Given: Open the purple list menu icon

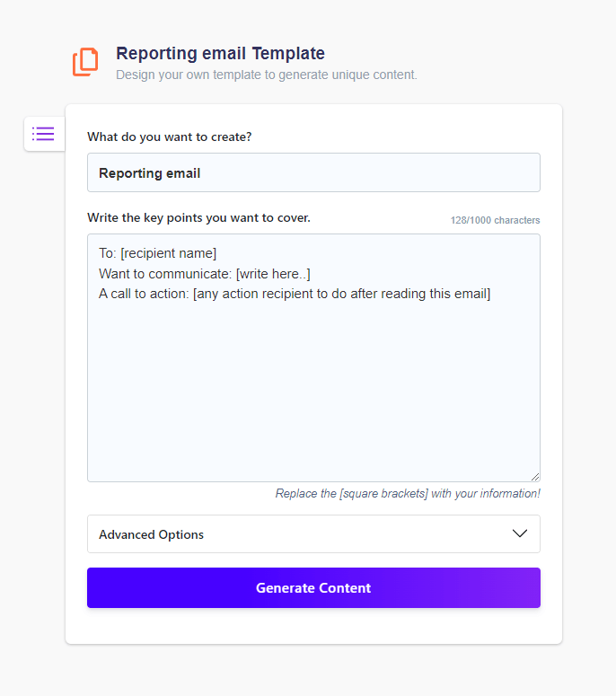Looking at the screenshot, I should click(x=43, y=134).
